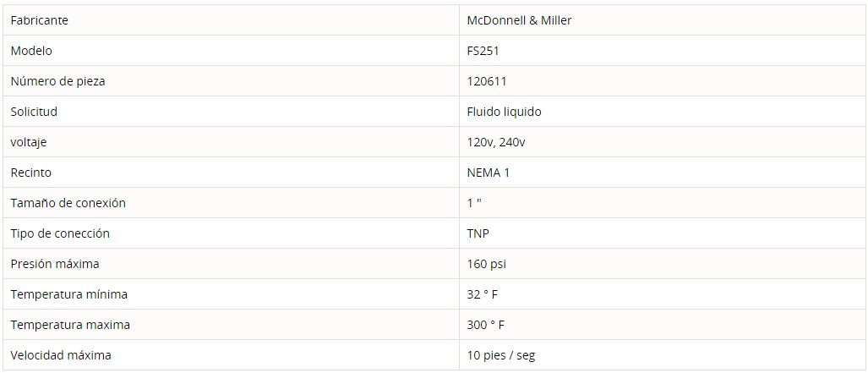Screen dimensions: 868x373
Task: Click the Número de pieza label
Action: 57,81
